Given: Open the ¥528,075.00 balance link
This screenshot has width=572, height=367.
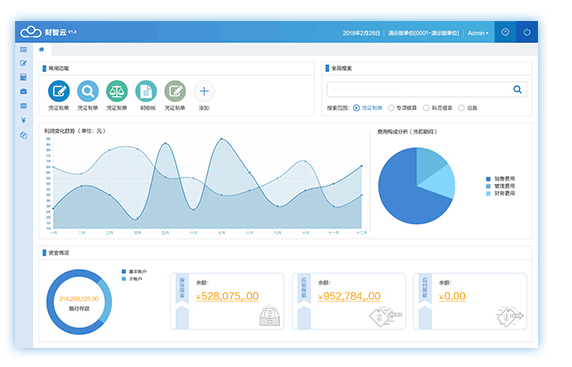Looking at the screenshot, I should 227,296.
